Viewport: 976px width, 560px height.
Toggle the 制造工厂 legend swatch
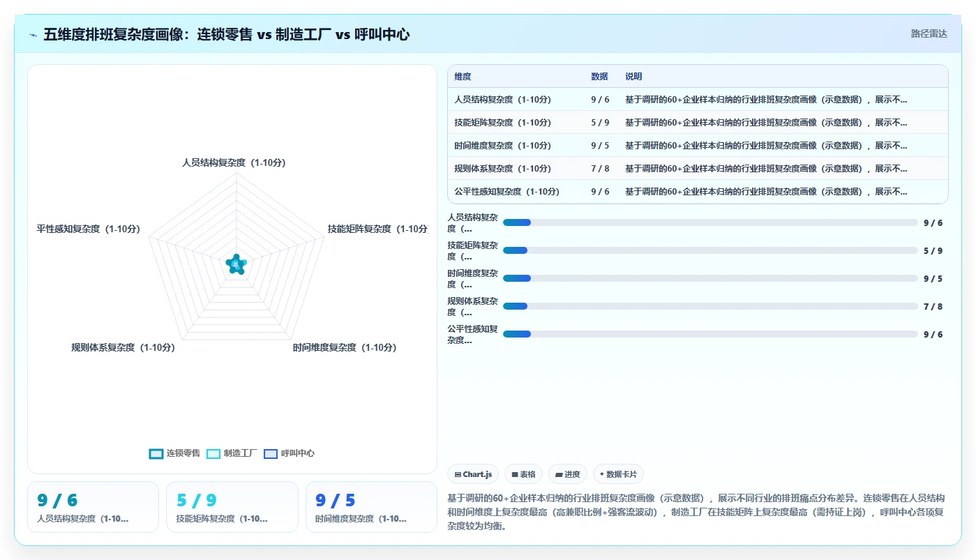[x=213, y=453]
